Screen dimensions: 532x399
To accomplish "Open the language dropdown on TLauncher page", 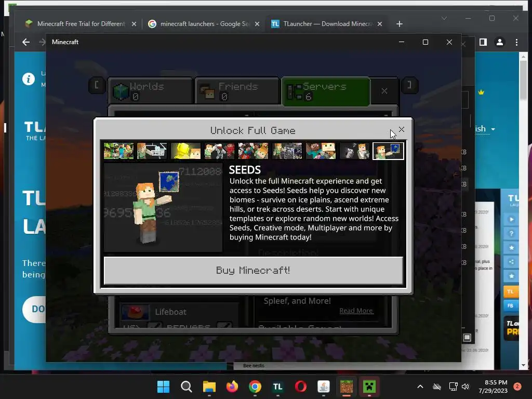I will 485,129.
